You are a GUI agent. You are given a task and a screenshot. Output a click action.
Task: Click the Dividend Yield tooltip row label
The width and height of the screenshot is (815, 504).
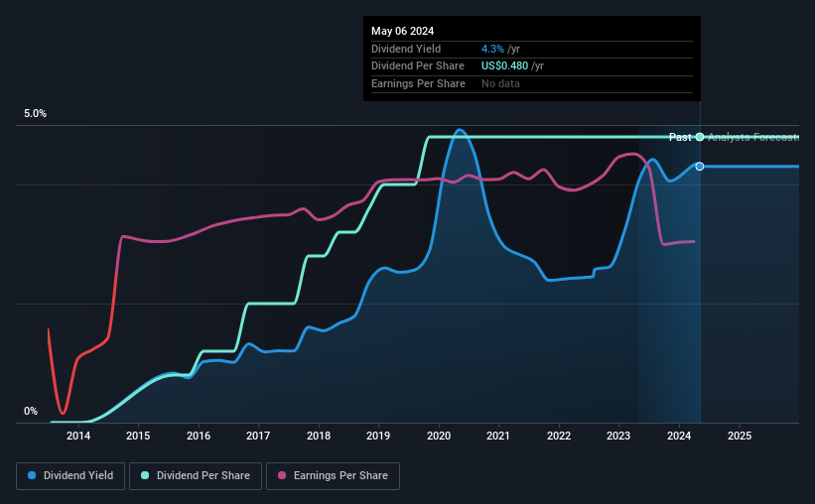point(406,49)
